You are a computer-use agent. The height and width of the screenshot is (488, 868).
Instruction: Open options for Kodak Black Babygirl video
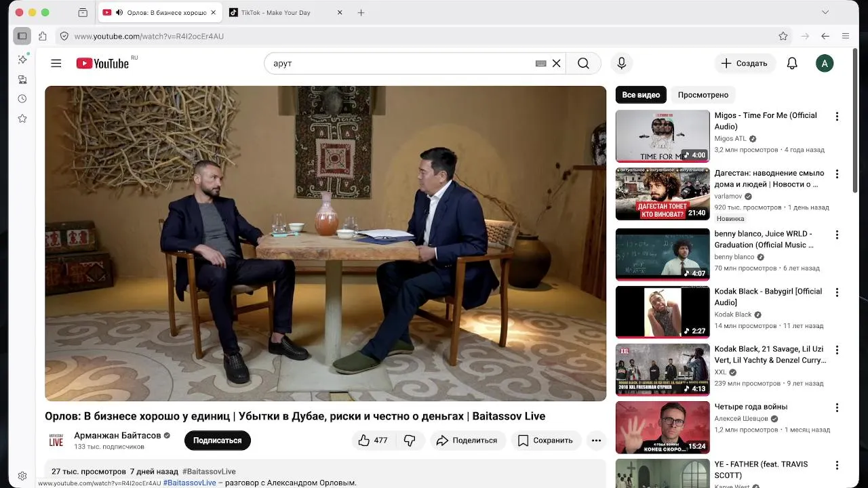(837, 293)
